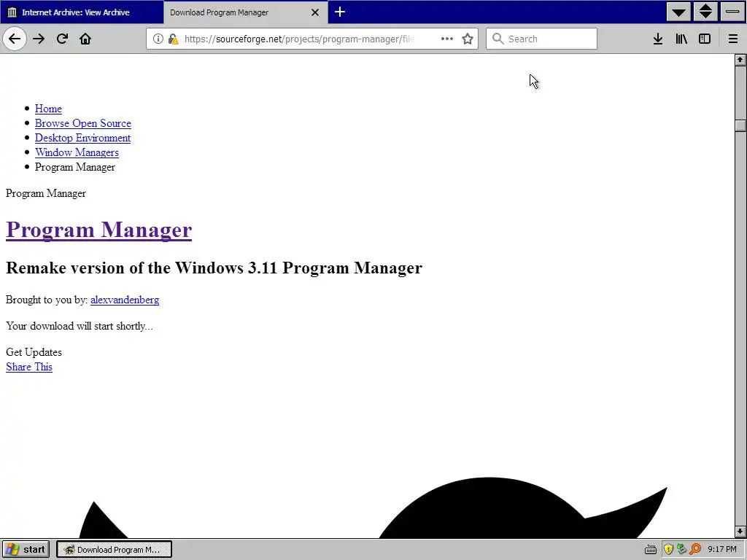Click 'Remake version of the Windows 3.11' heading
This screenshot has width=747, height=560.
[x=214, y=268]
